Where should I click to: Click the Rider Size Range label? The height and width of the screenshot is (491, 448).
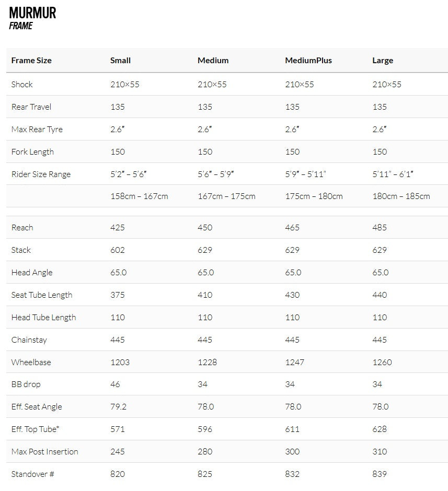coord(41,174)
